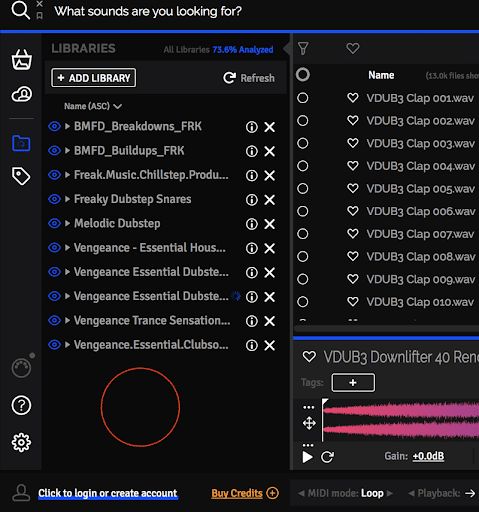Image resolution: width=479 pixels, height=512 pixels.
Task: Open the help question mark icon
Action: tap(21, 405)
